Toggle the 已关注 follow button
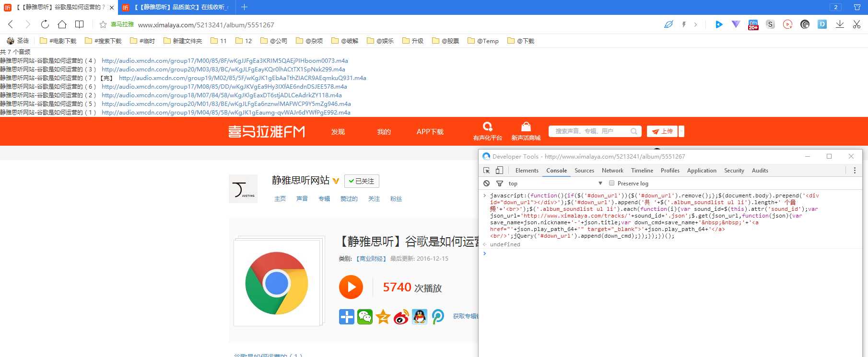Image resolution: width=868 pixels, height=357 pixels. [x=362, y=181]
